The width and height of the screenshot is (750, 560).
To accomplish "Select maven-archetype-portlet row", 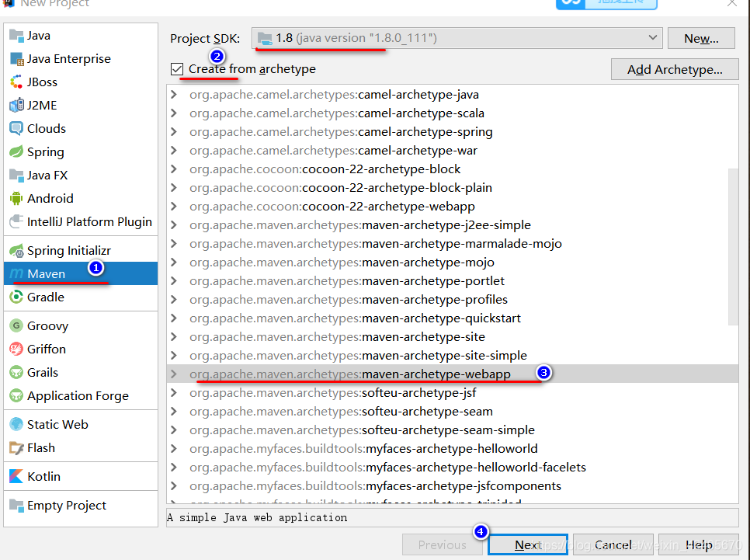I will click(452, 281).
